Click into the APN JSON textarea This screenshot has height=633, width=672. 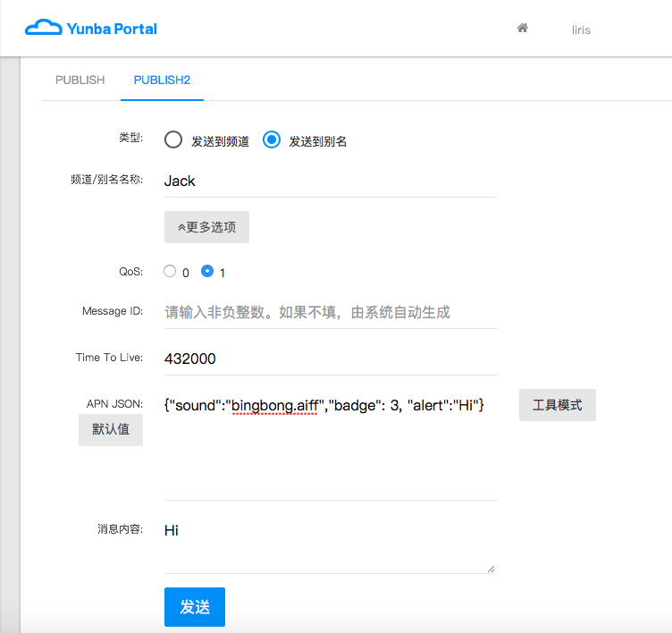pos(331,446)
